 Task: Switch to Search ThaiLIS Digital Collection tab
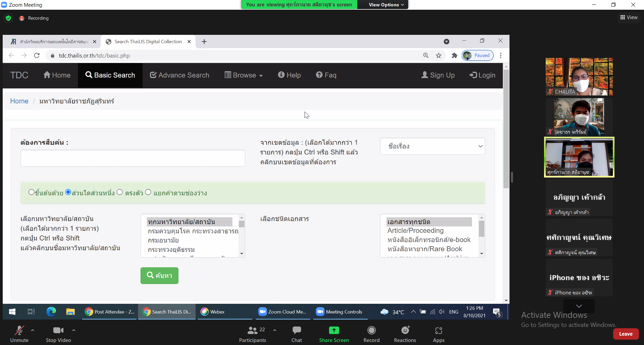148,42
